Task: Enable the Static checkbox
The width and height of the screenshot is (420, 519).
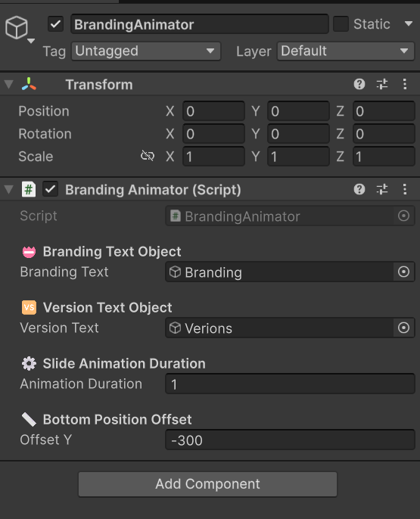Action: [x=341, y=24]
